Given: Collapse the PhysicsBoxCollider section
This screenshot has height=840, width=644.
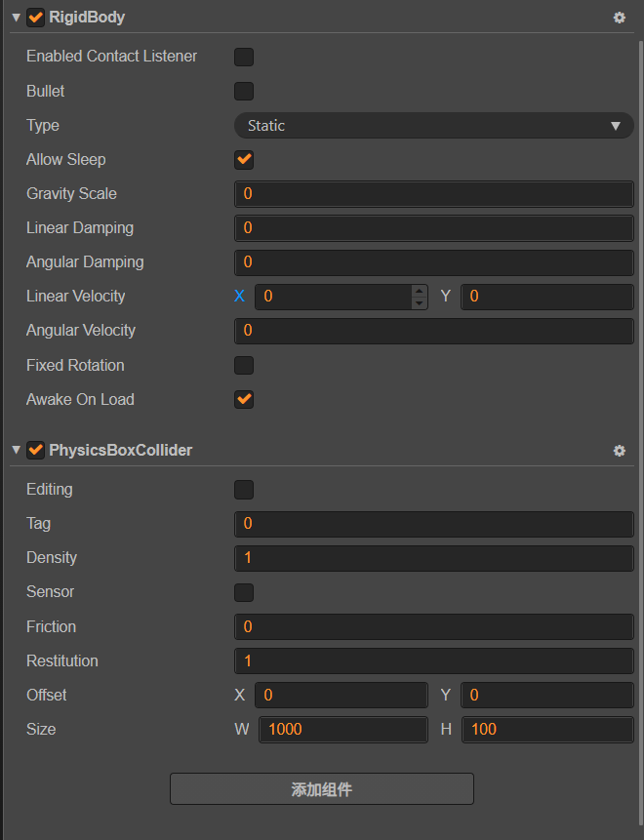Looking at the screenshot, I should pos(16,451).
